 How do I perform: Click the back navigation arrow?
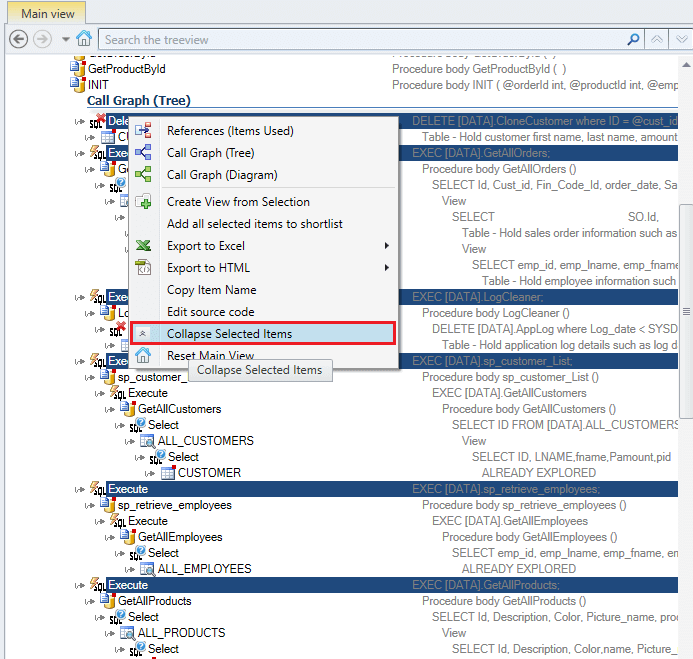coord(19,39)
